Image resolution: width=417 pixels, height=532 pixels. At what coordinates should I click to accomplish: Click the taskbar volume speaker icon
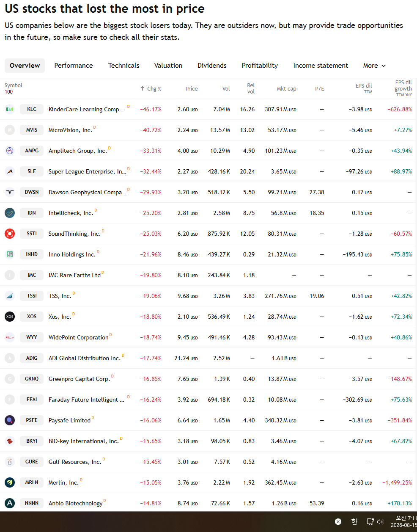(380, 522)
